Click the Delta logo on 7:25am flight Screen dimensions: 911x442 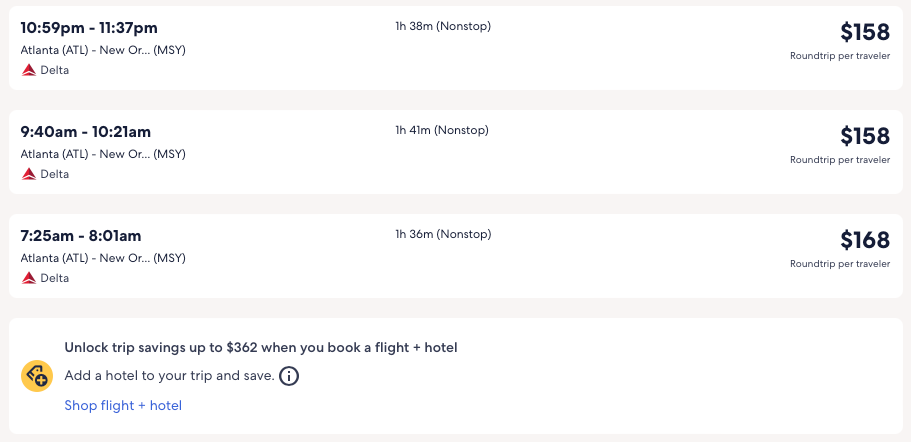(29, 278)
